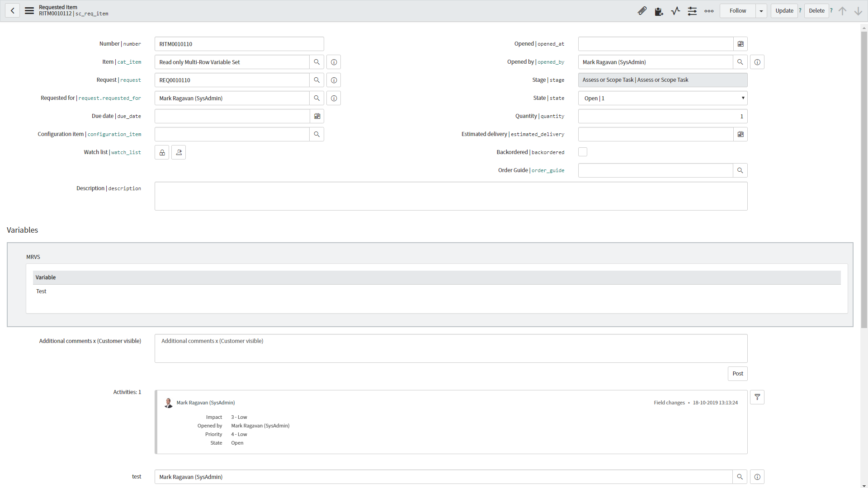Show reference info for Request REQ0010110

coord(333,80)
